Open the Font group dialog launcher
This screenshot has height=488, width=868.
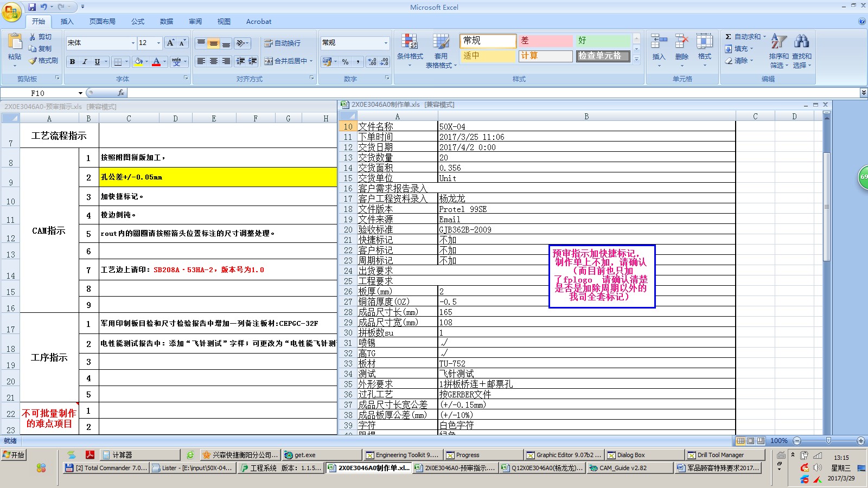(186, 78)
